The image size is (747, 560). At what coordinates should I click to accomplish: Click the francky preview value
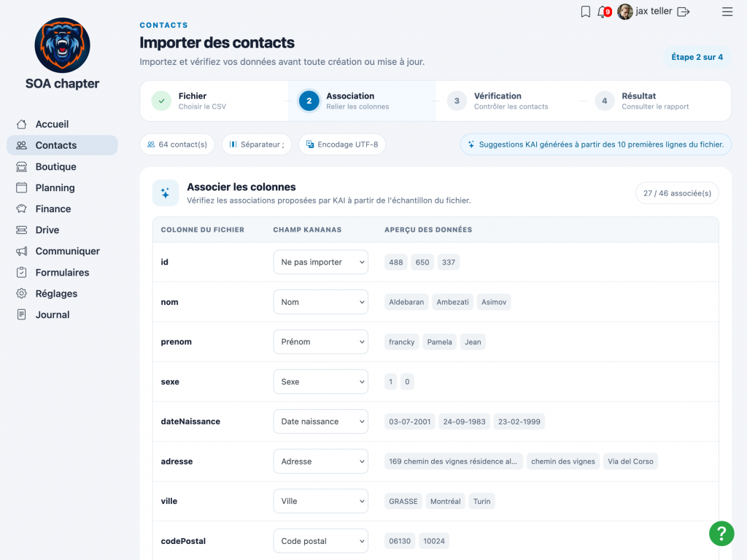402,342
